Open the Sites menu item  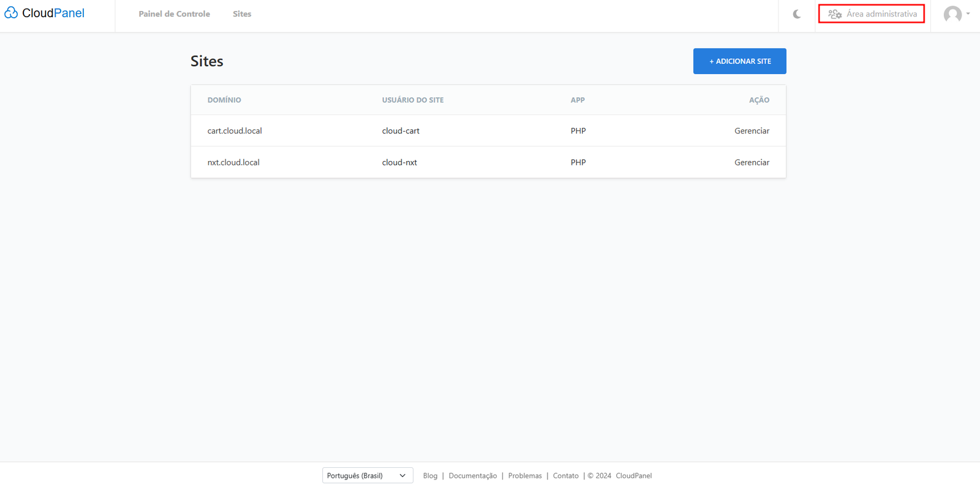tap(242, 14)
